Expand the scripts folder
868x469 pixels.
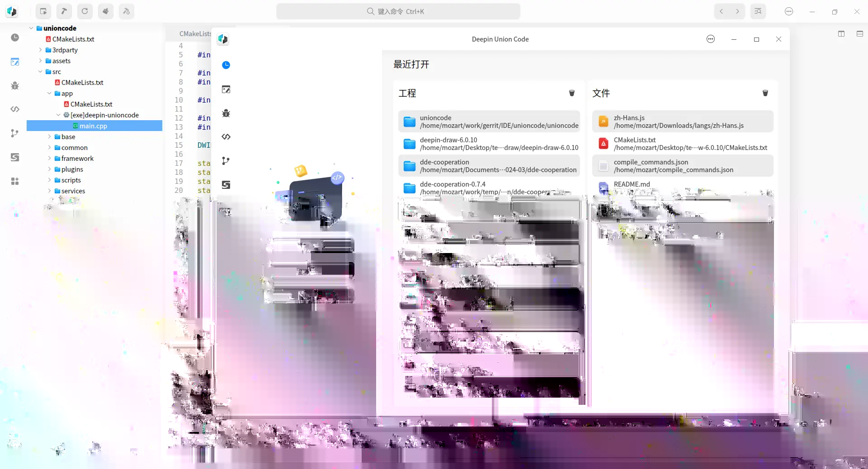click(49, 180)
